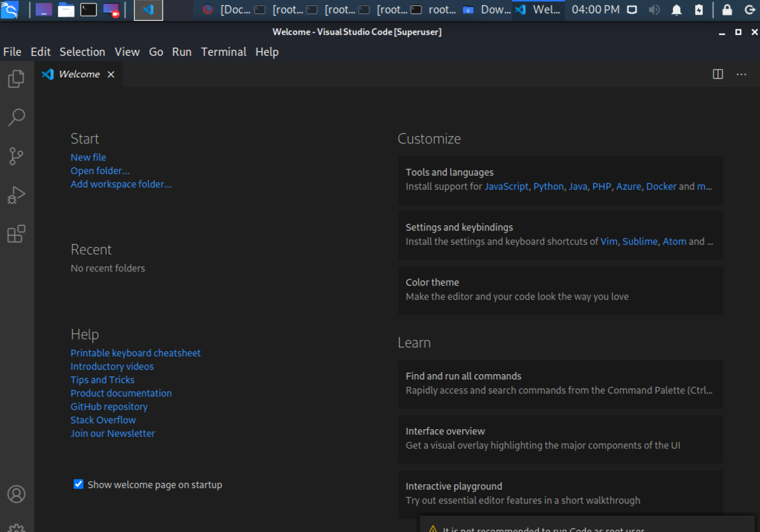The height and width of the screenshot is (532, 760).
Task: Uncheck Show welcome page on startup
Action: [x=79, y=484]
